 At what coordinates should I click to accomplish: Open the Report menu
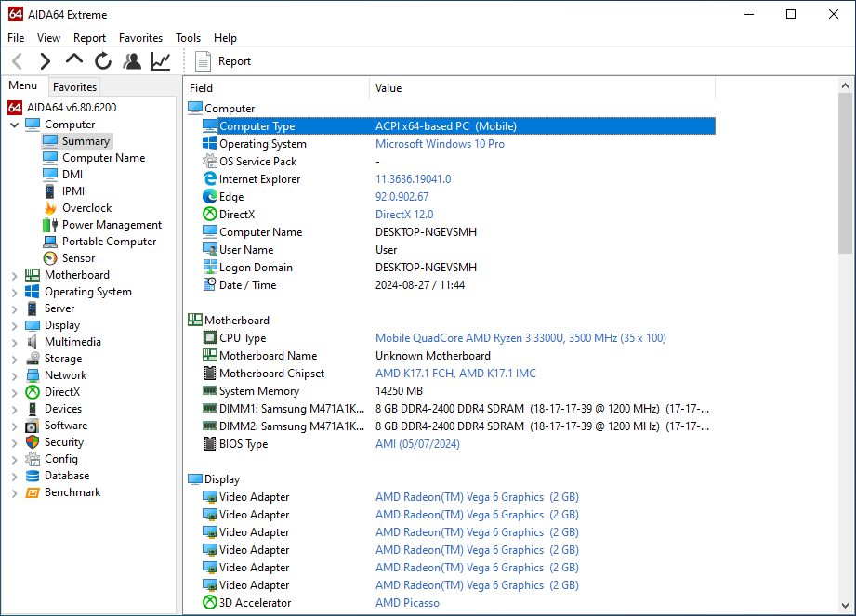point(89,38)
